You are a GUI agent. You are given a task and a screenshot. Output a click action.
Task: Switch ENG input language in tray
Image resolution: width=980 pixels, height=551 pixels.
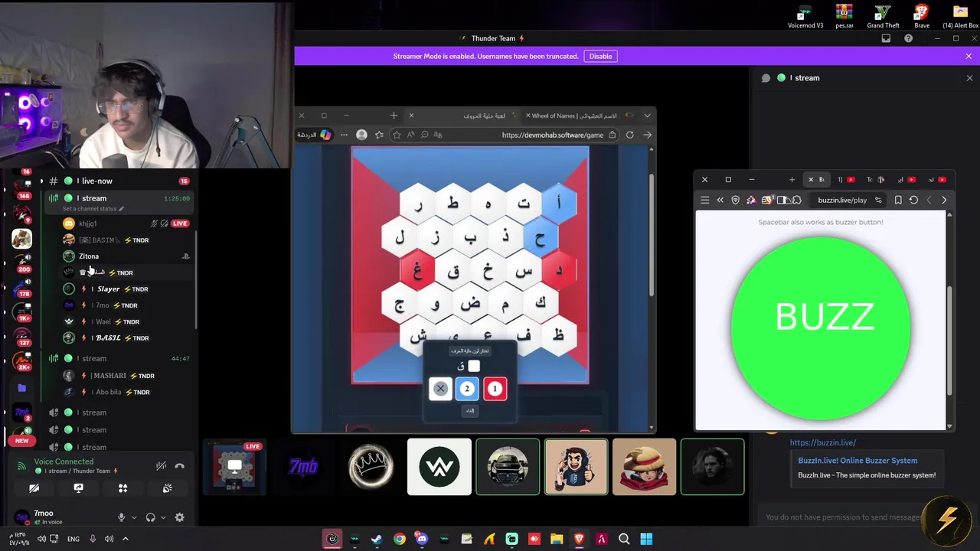tap(73, 539)
